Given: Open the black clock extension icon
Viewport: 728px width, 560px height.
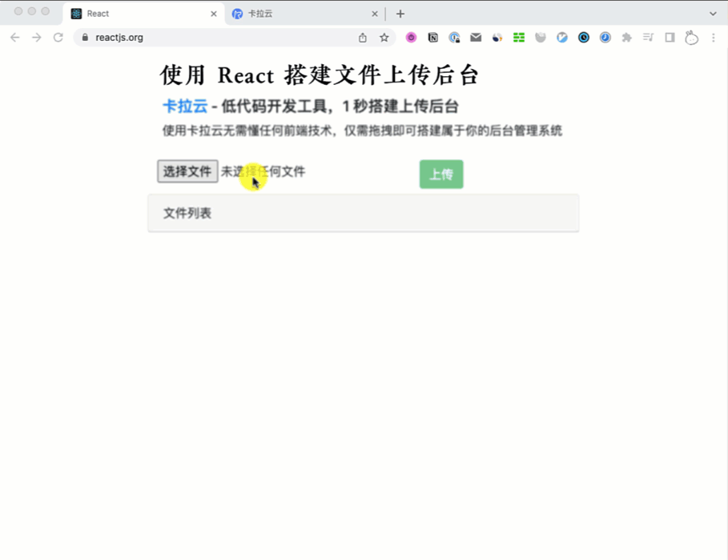Looking at the screenshot, I should coord(584,38).
